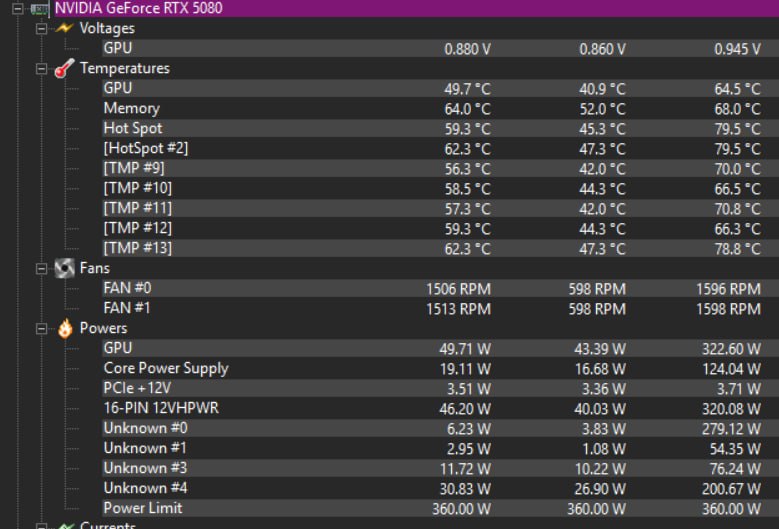Select the Core Power Supply row

pos(440,369)
